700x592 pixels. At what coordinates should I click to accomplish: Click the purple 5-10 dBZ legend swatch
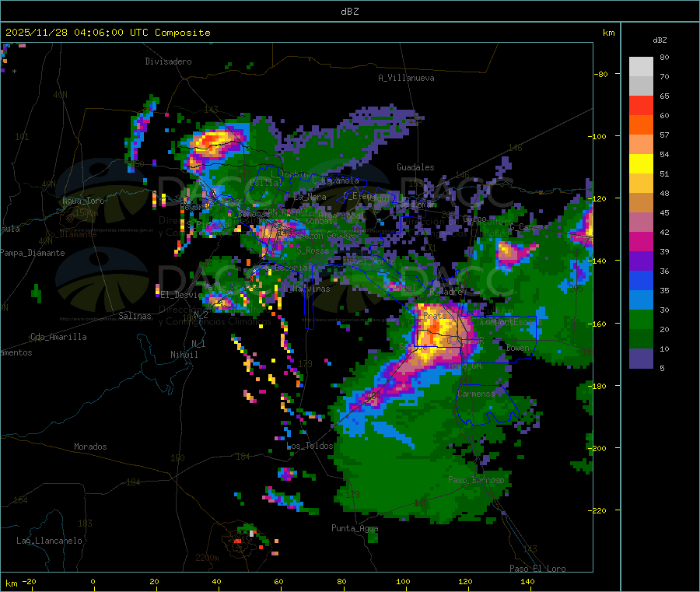coord(641,359)
